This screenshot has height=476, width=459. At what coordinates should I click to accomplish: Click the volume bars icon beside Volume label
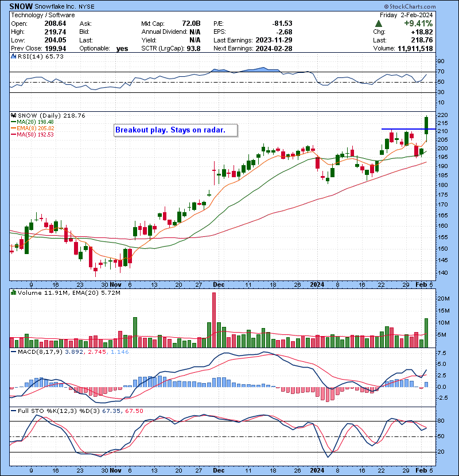point(14,292)
